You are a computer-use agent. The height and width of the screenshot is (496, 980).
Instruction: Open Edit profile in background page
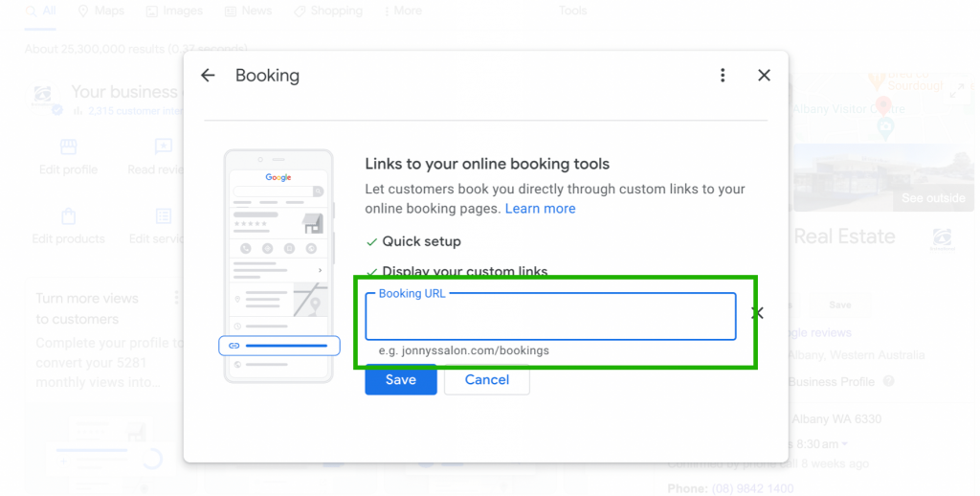coord(68,158)
